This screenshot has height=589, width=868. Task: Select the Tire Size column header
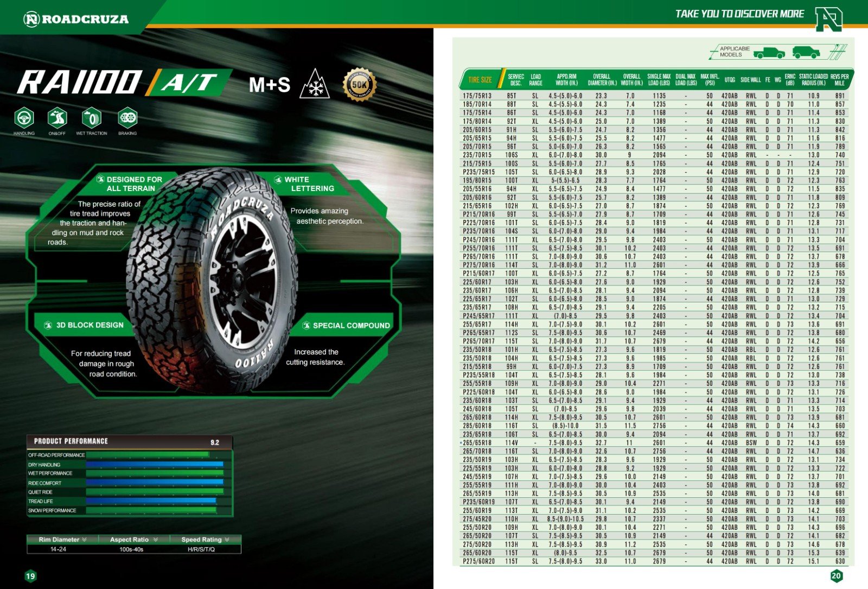pos(480,80)
